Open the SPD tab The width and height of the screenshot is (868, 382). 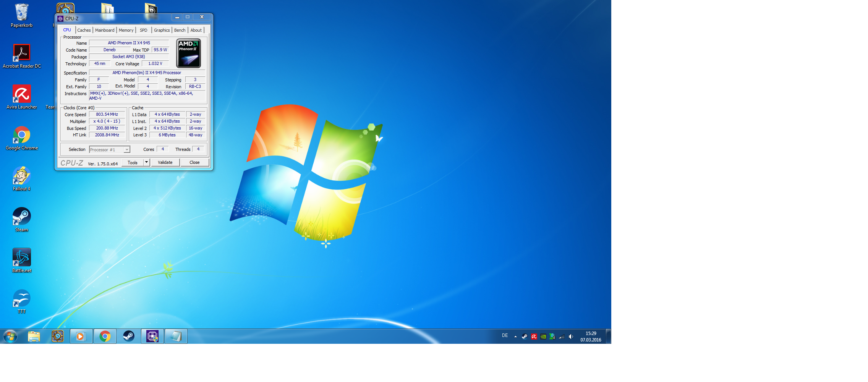[x=144, y=30]
